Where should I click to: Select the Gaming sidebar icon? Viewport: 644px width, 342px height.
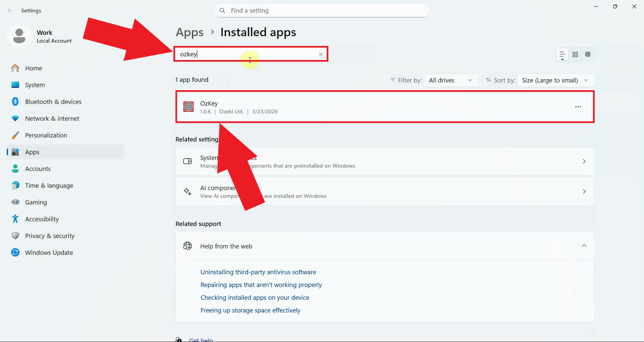(15, 202)
